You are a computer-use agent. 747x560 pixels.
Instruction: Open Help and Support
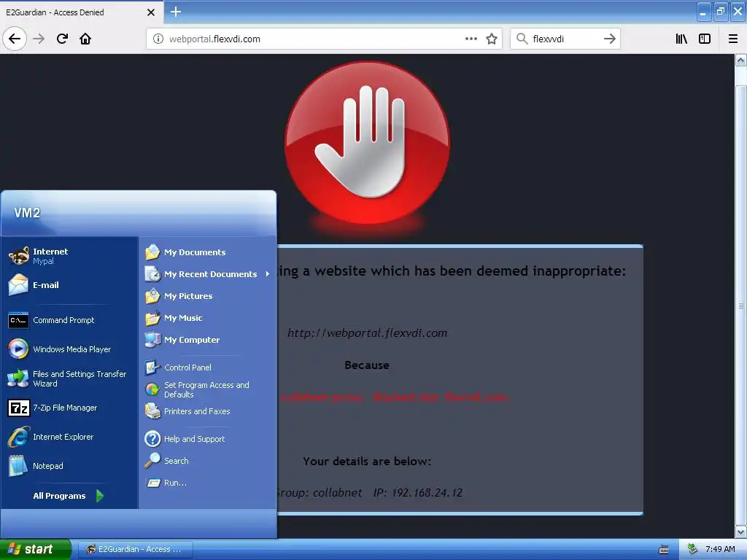click(207, 438)
